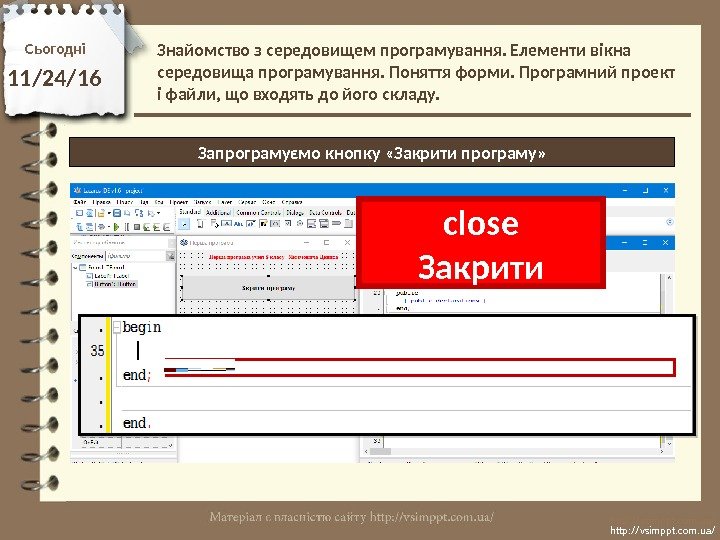Select the red label on the form designer
Viewport: 720px width, 540px height.
tap(274, 257)
